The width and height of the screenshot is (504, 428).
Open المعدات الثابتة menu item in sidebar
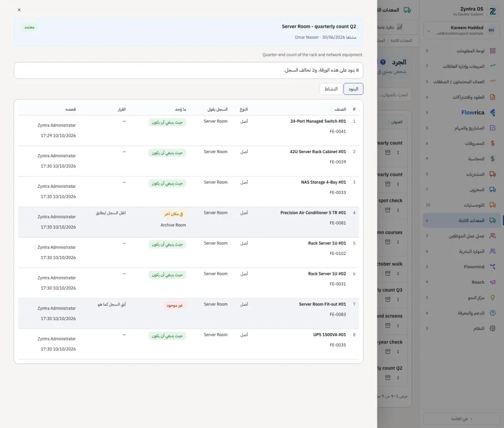(x=461, y=220)
